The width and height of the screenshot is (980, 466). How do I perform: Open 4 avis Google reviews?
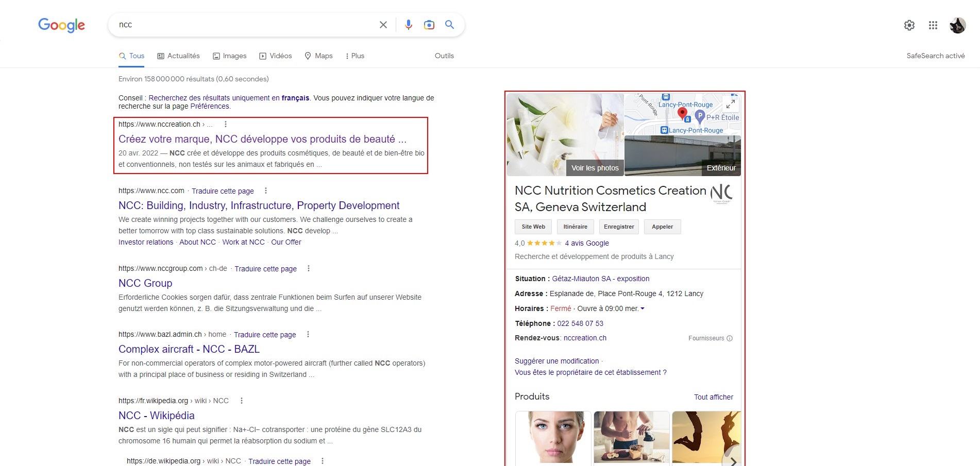pos(587,243)
